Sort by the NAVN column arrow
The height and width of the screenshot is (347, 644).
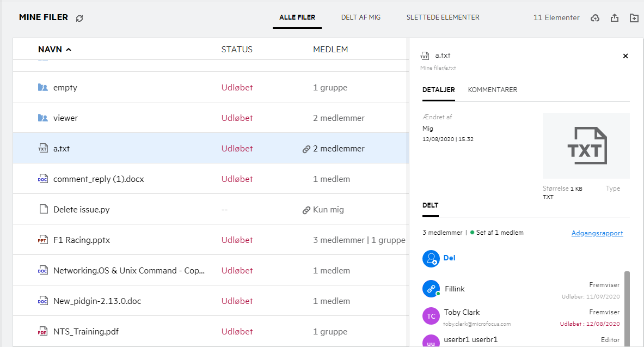click(x=69, y=50)
